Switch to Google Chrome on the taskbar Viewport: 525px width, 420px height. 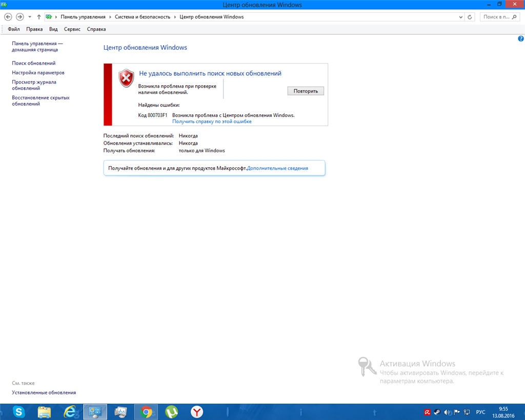pos(146,412)
